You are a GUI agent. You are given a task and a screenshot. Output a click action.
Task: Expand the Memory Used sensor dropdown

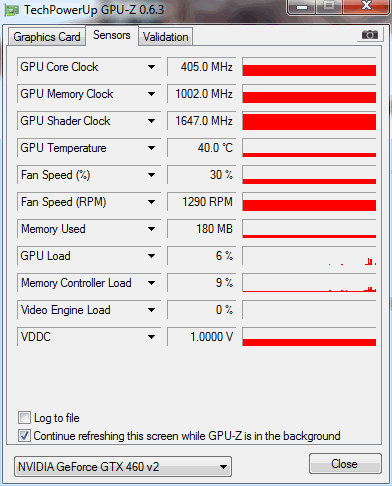click(151, 229)
